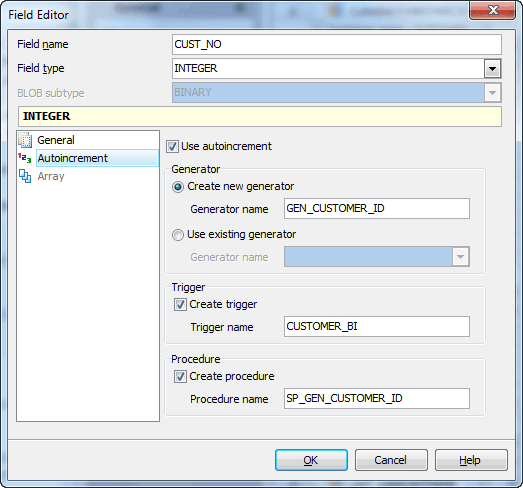The height and width of the screenshot is (488, 523).
Task: Click into the Field name input
Action: click(x=337, y=44)
